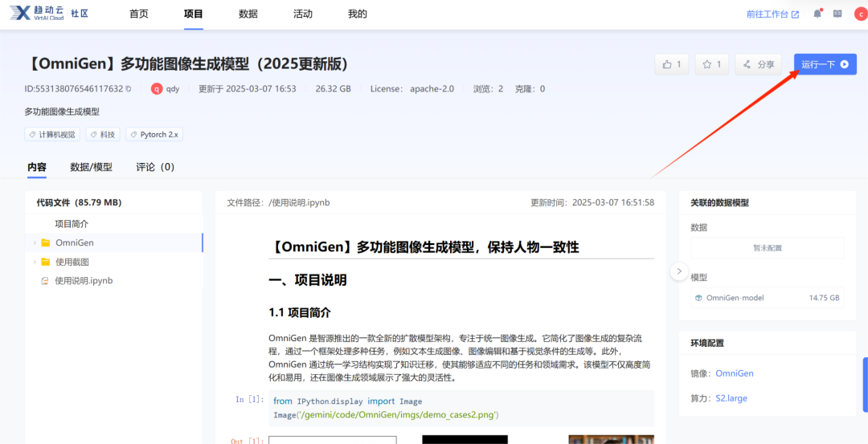Click the 更新时间 2025-03-07 16:51:58 text
This screenshot has height=444, width=868.
[x=592, y=202]
